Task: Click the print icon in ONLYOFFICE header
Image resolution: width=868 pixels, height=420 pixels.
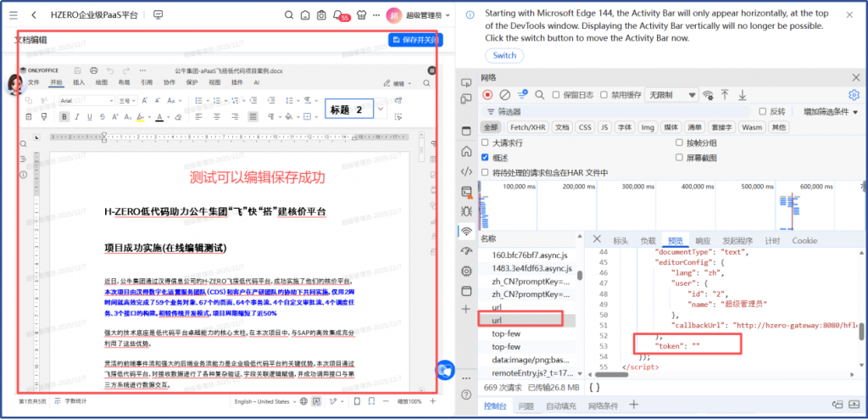Action: coord(93,70)
